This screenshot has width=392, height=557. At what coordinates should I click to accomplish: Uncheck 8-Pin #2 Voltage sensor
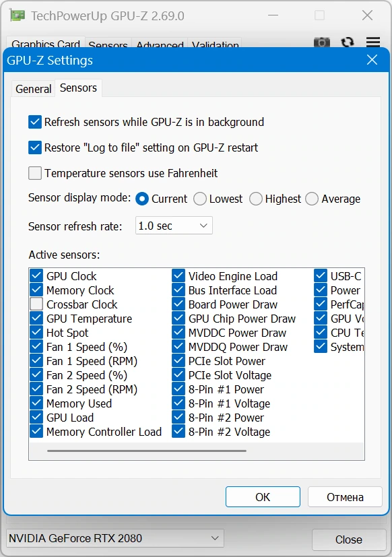(x=178, y=432)
